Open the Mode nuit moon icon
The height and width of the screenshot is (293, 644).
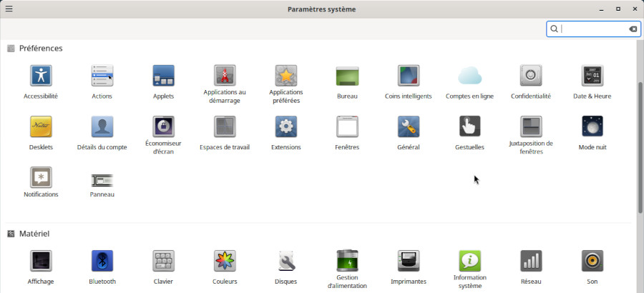coord(592,126)
